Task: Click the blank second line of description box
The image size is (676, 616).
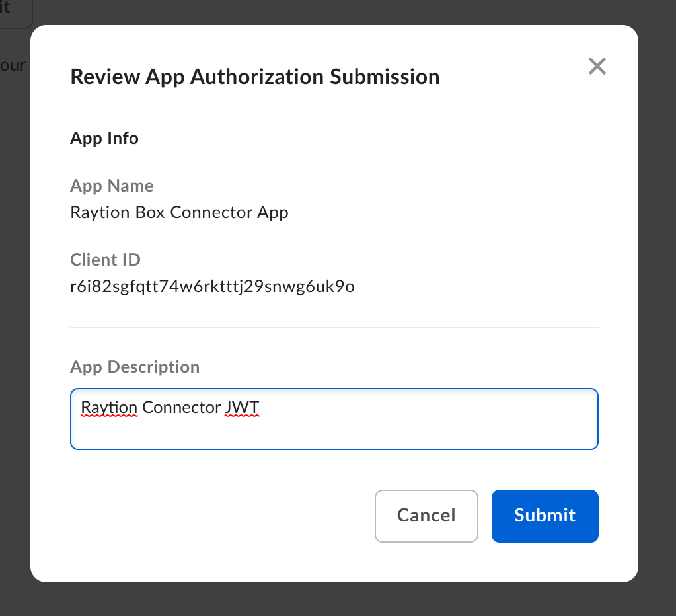Action: tap(334, 433)
